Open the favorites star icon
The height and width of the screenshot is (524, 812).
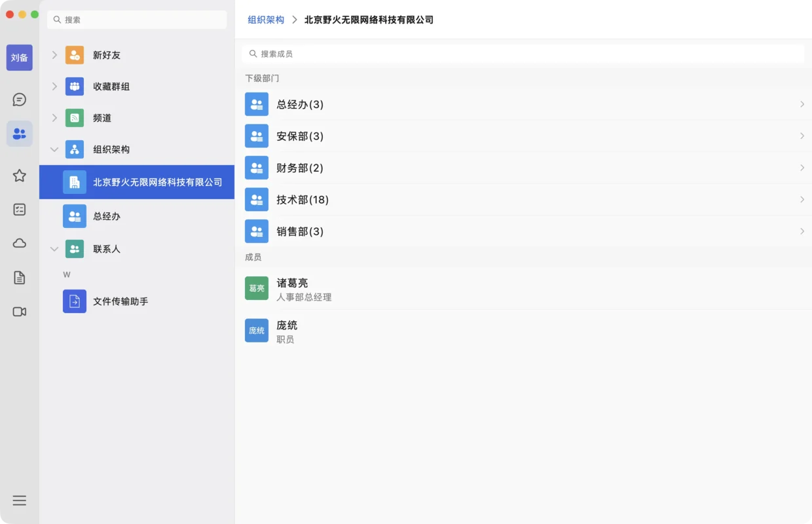[x=20, y=176]
